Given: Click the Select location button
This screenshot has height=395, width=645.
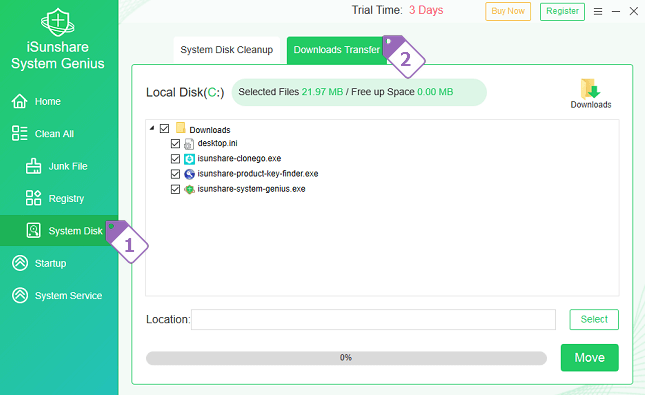Looking at the screenshot, I should (594, 319).
